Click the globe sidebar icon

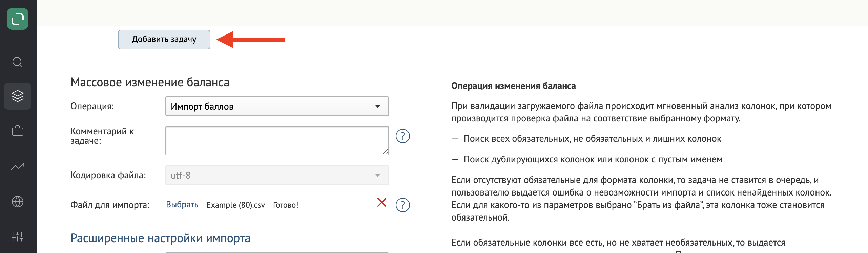click(x=18, y=202)
